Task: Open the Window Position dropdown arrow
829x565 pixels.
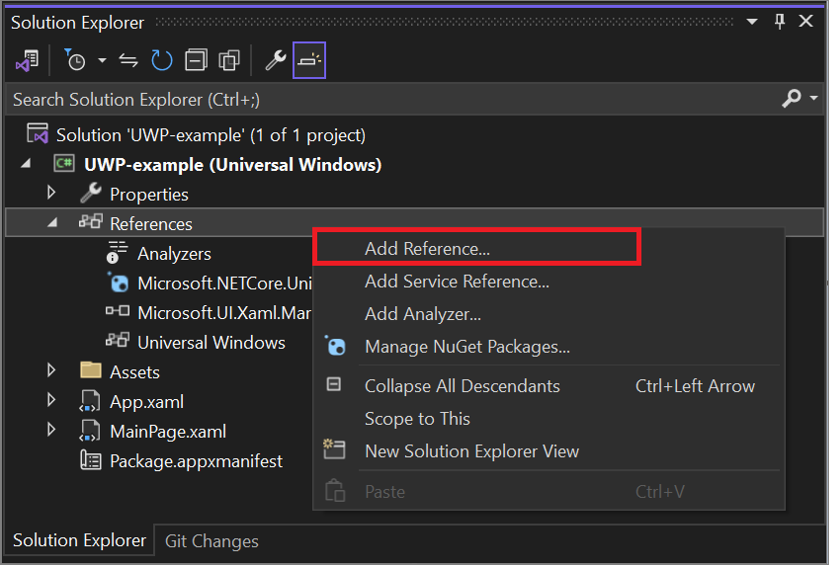Action: pos(754,21)
